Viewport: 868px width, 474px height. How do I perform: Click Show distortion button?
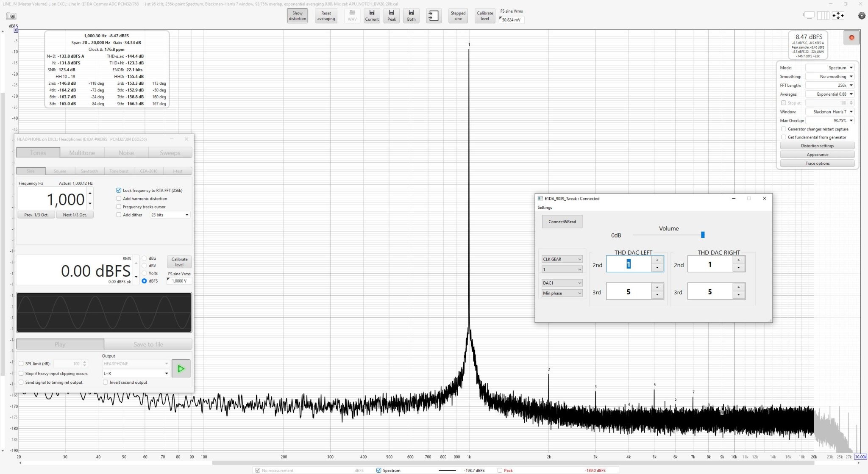pos(298,16)
